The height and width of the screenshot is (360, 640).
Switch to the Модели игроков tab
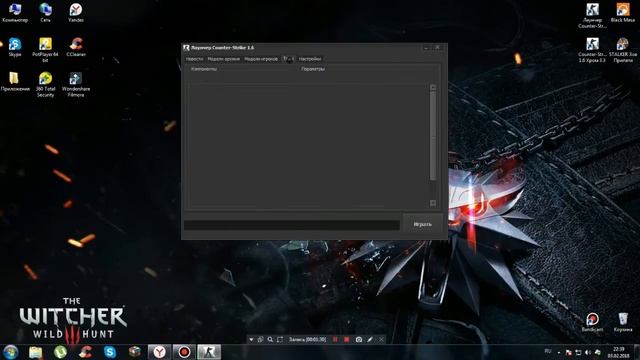click(261, 59)
